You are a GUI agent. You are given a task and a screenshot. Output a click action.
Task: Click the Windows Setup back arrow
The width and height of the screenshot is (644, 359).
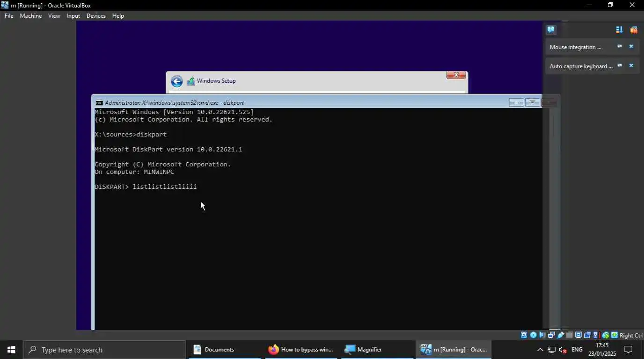(x=176, y=81)
